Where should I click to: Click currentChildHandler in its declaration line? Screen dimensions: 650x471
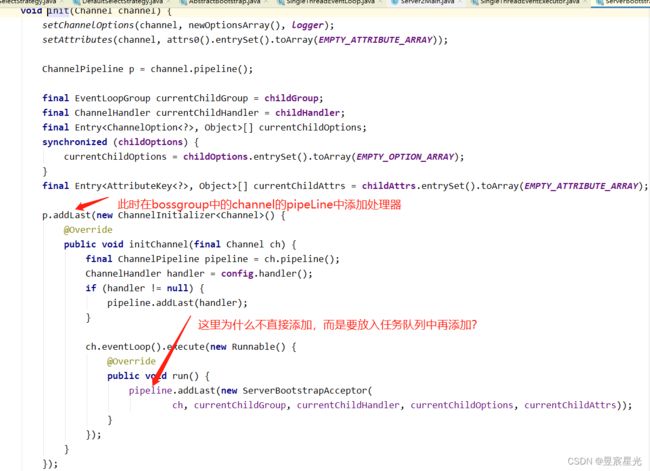tap(207, 113)
